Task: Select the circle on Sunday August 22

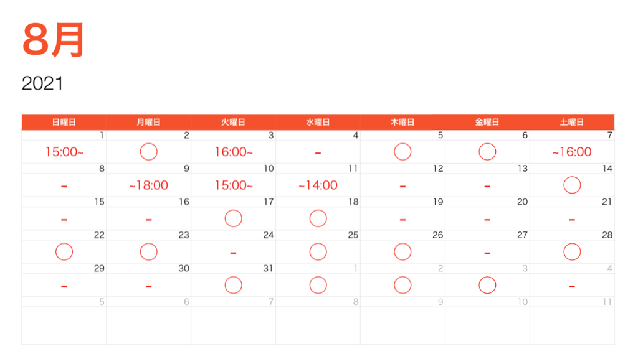Action: [x=64, y=251]
